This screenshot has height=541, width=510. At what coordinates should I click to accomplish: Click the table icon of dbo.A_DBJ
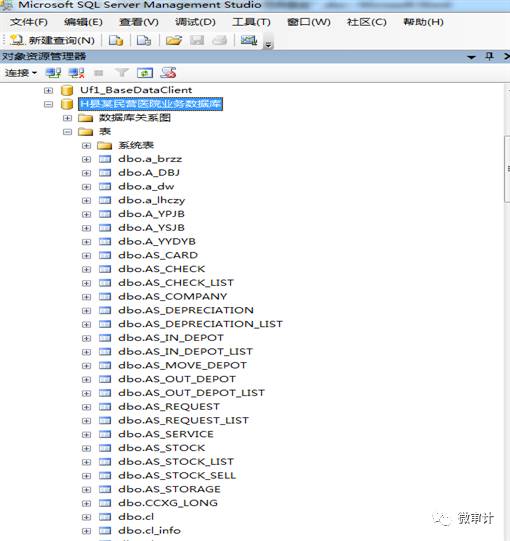(105, 173)
